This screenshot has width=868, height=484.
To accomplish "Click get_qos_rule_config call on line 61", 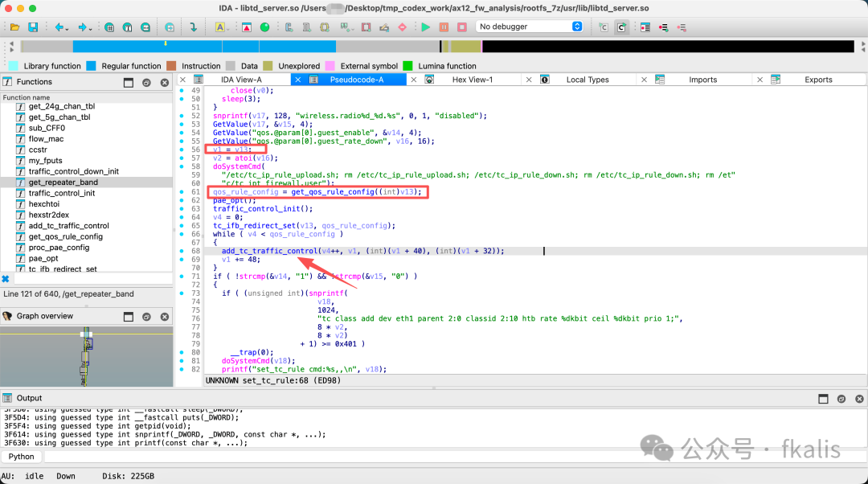I will coord(333,191).
